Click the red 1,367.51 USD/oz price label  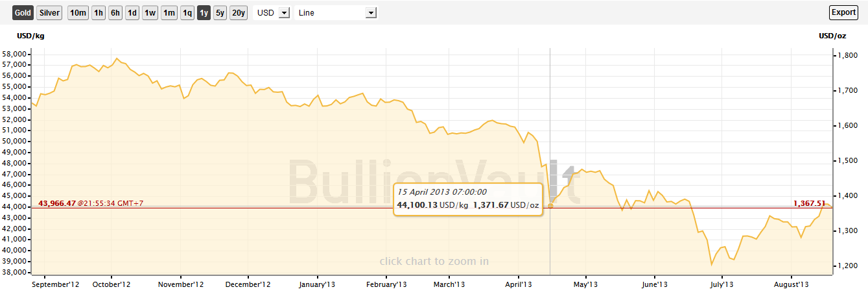pyautogui.click(x=809, y=203)
